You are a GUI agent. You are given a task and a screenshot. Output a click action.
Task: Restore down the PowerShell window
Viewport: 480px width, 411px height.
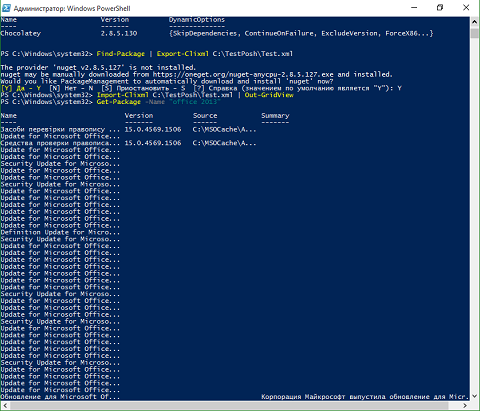pos(440,8)
